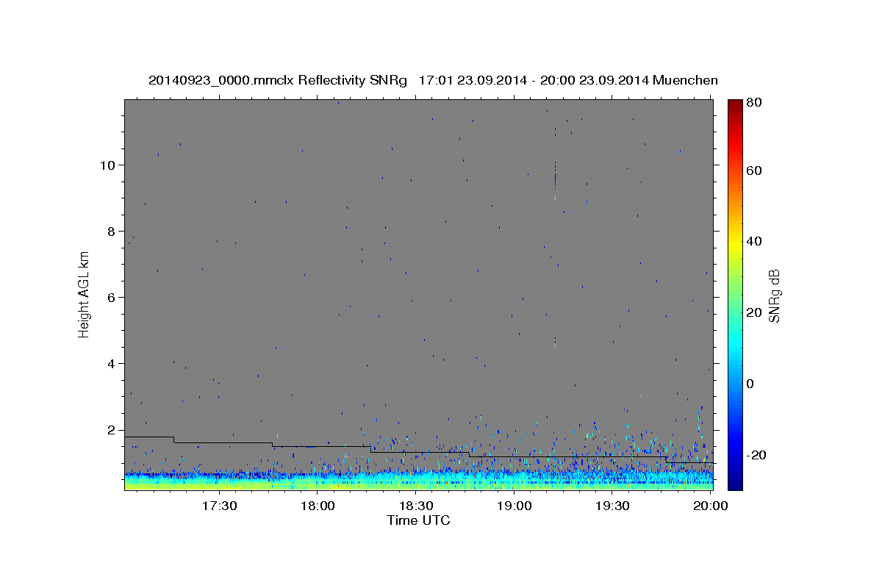Click the height tick label 6
Screen dimensions: 882x588
click(112, 297)
